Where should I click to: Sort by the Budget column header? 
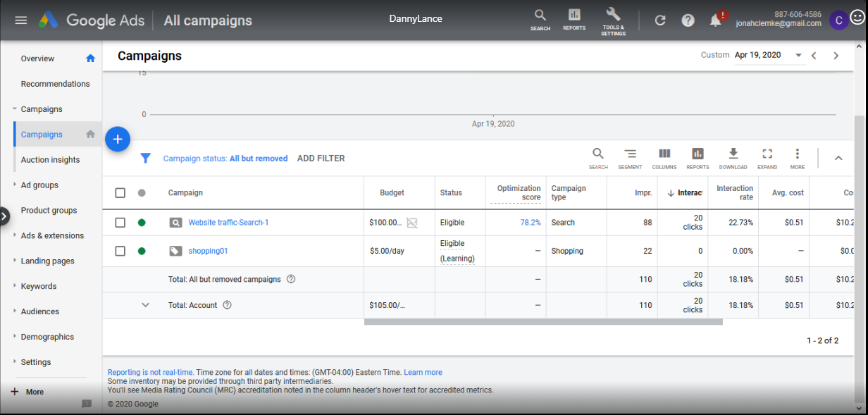pyautogui.click(x=392, y=193)
